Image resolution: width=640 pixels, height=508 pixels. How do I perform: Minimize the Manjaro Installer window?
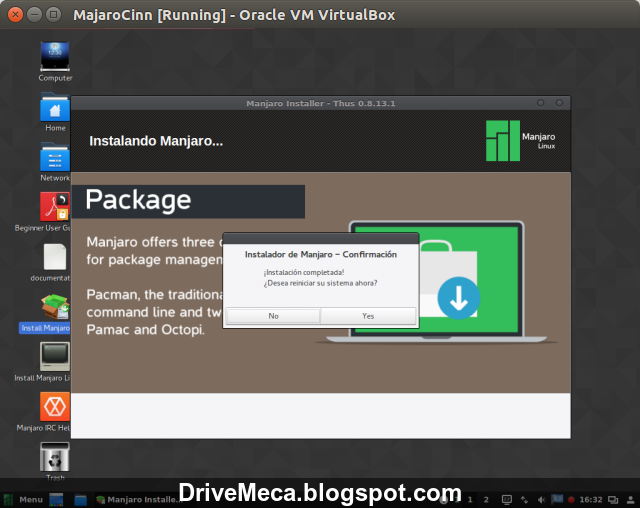[x=540, y=103]
